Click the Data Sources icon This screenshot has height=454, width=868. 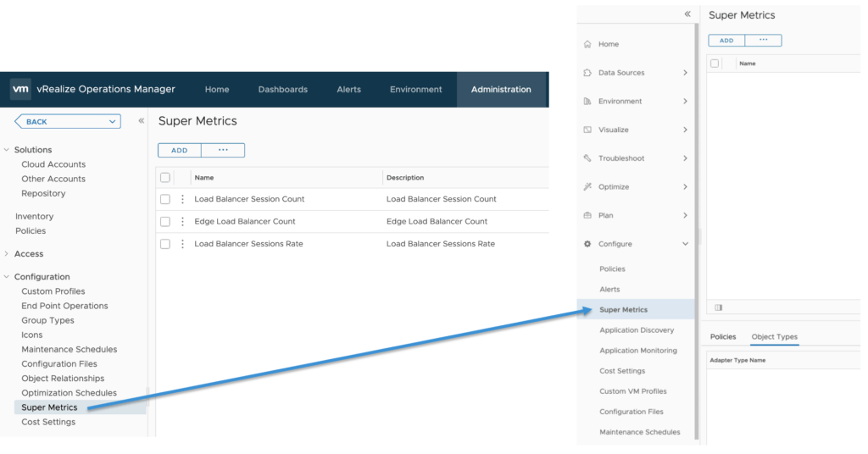(x=587, y=73)
